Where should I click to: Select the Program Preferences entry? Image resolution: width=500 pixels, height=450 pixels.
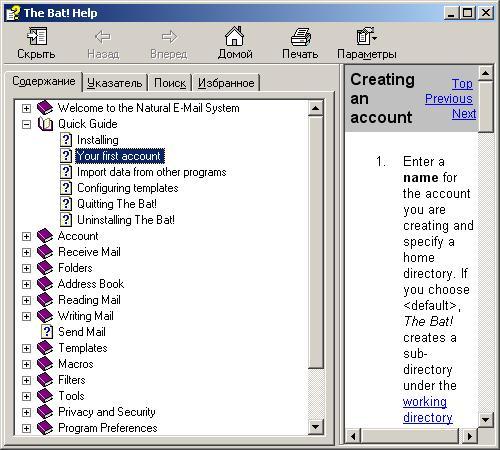(108, 428)
